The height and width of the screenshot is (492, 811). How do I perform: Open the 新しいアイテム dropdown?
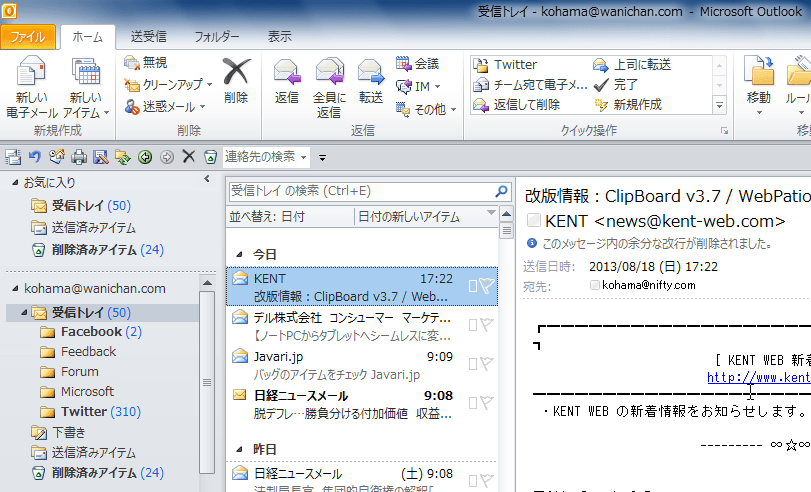pyautogui.click(x=86, y=87)
